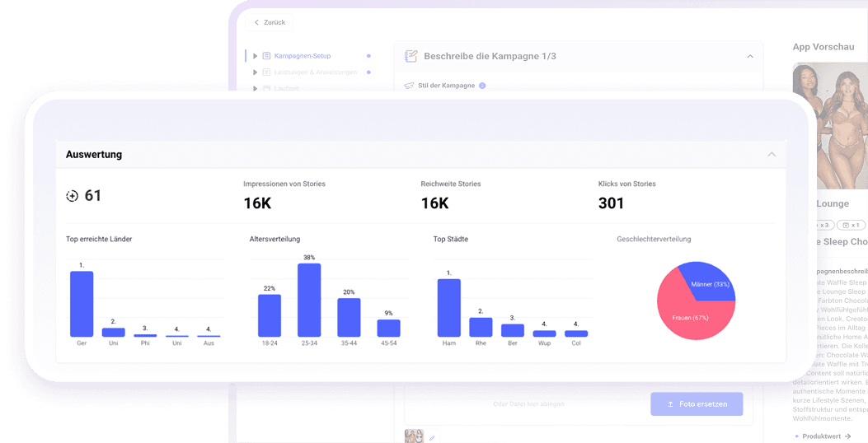
Task: Expand the Leistungen & Anweisungen arrow
Action: [256, 72]
